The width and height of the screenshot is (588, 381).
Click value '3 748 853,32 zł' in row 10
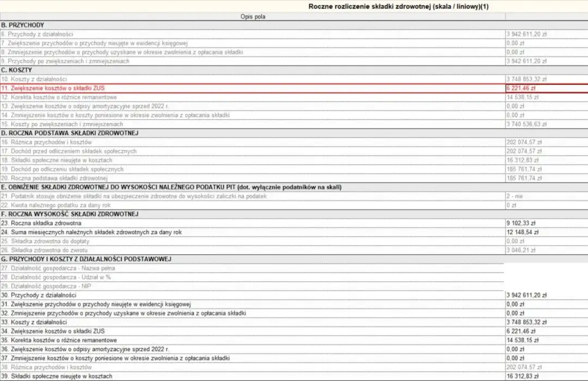(526, 79)
